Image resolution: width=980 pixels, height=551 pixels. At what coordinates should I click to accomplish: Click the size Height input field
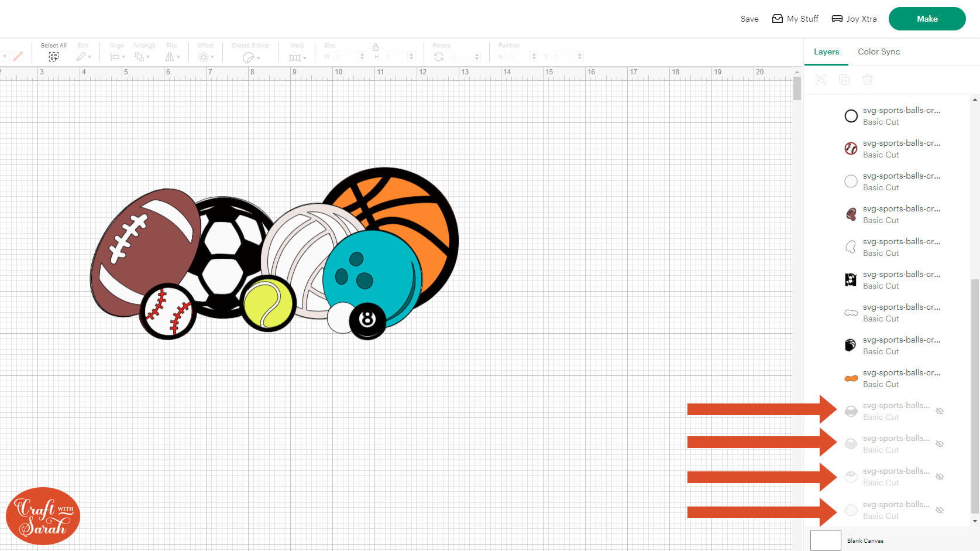click(395, 57)
